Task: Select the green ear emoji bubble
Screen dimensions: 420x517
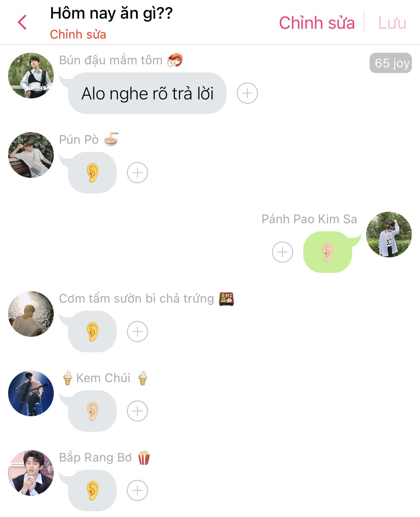Action: point(328,252)
